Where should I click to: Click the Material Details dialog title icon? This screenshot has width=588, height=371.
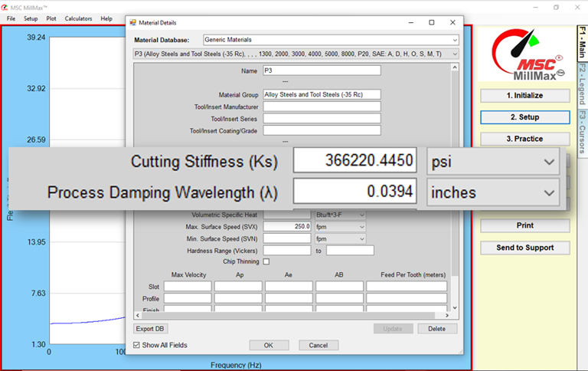pyautogui.click(x=132, y=22)
